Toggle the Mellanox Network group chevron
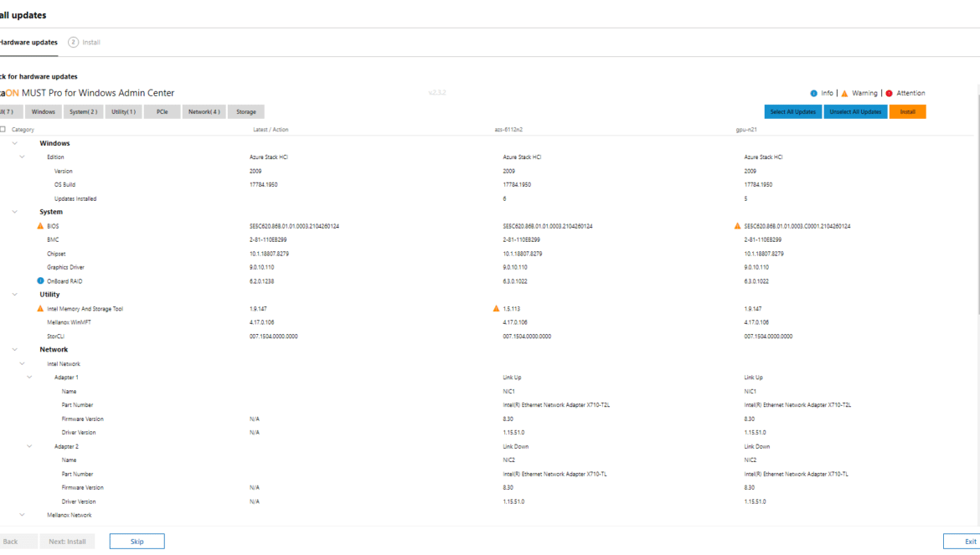The height and width of the screenshot is (555, 980). tap(23, 515)
